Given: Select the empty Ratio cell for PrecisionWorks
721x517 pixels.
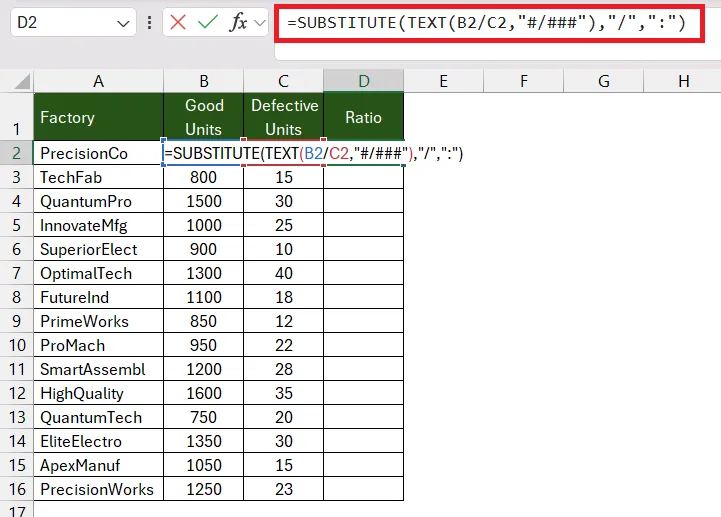Looking at the screenshot, I should pyautogui.click(x=364, y=489).
